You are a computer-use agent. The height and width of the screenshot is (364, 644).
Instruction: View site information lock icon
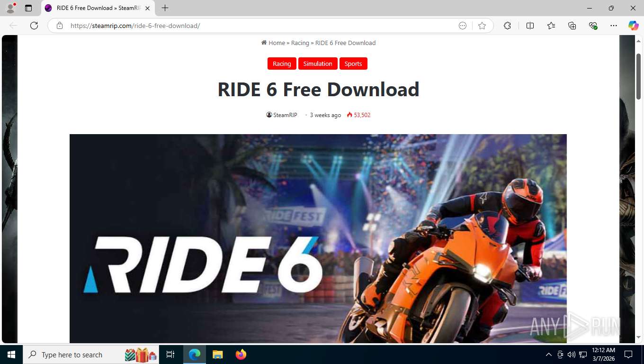(x=60, y=26)
